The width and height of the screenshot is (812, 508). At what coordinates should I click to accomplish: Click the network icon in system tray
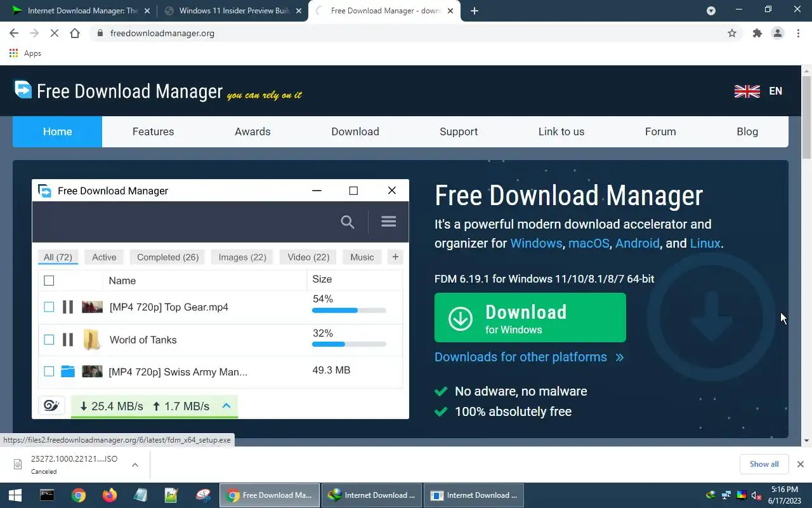pos(727,495)
